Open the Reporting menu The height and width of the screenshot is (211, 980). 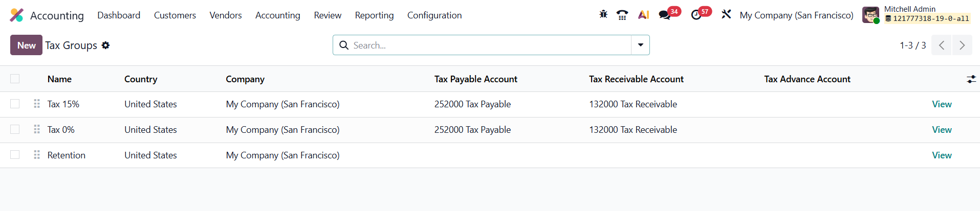pos(374,15)
